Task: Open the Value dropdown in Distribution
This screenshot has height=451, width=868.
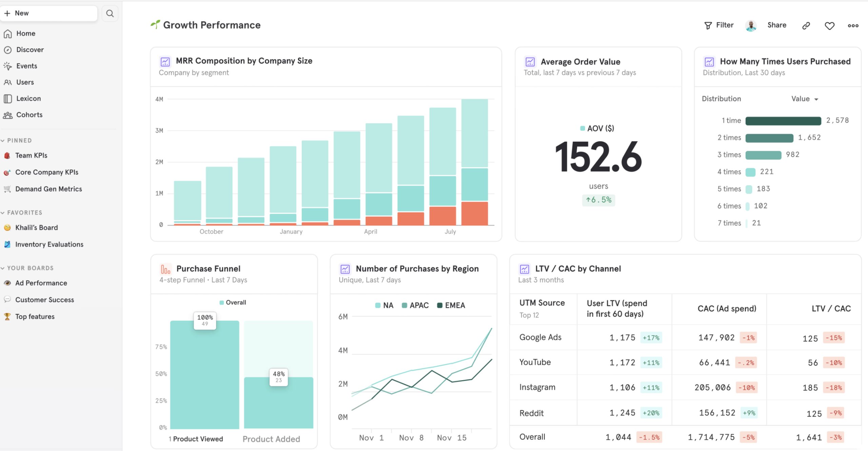Action: [805, 99]
